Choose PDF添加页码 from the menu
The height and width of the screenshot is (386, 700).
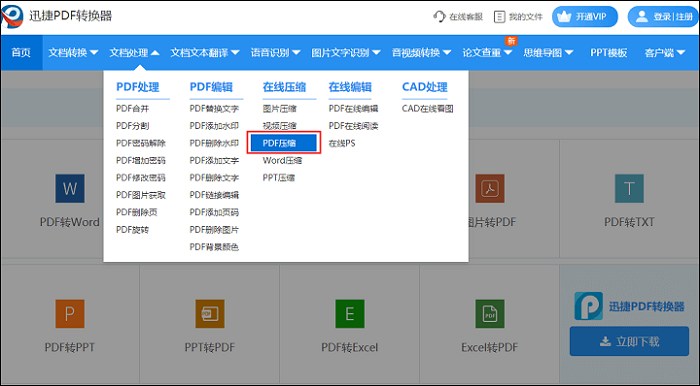(214, 212)
